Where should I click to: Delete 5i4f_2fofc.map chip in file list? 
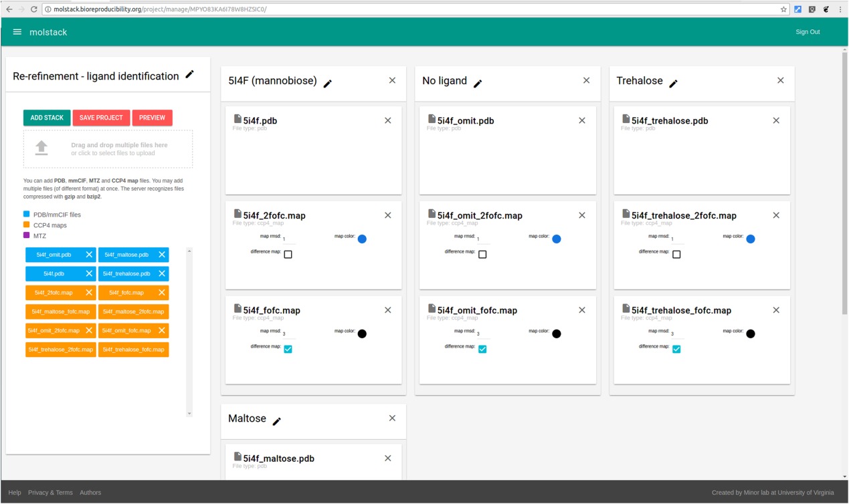[89, 293]
